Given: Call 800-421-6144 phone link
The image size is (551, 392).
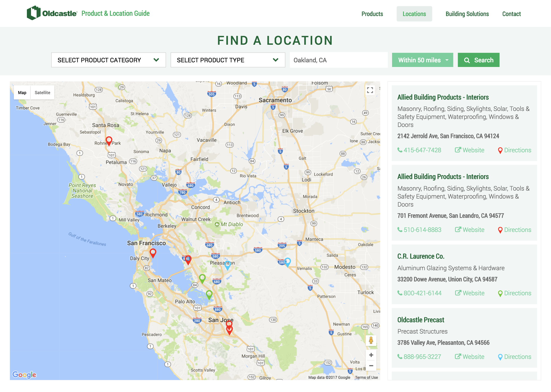Looking at the screenshot, I should click(419, 293).
